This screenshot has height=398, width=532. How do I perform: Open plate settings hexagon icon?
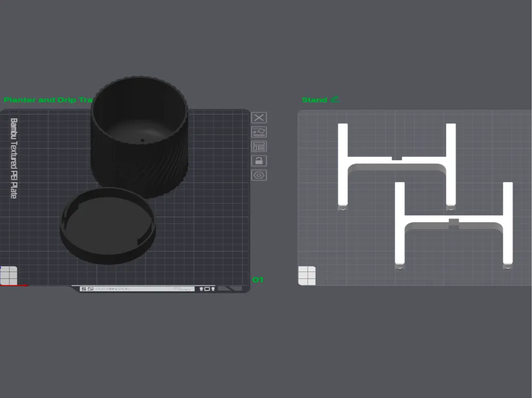click(259, 175)
